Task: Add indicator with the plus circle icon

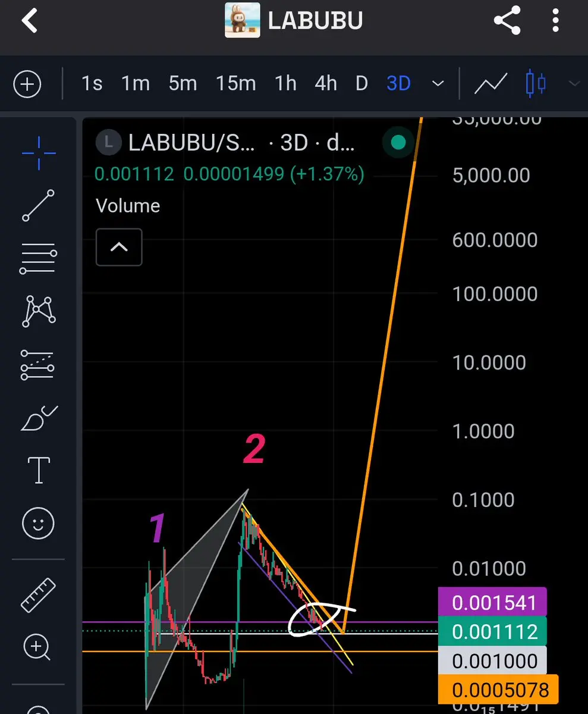Action: (27, 84)
